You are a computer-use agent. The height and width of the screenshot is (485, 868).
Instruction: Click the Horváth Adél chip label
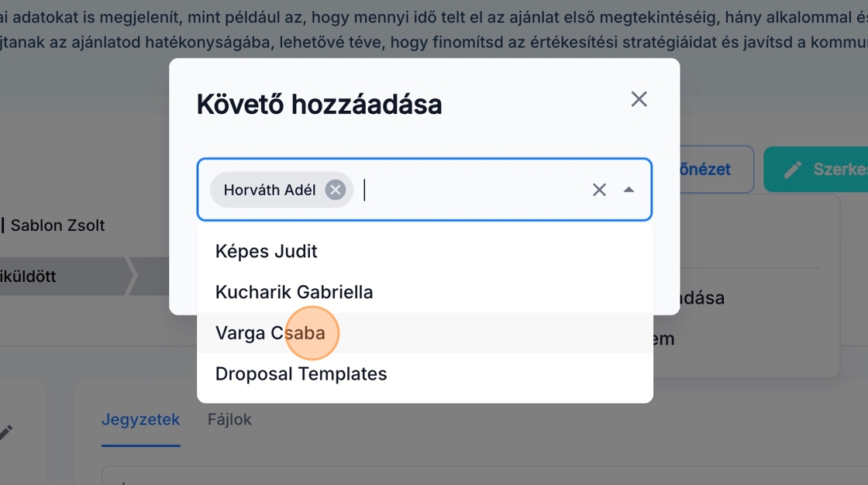[x=269, y=190]
